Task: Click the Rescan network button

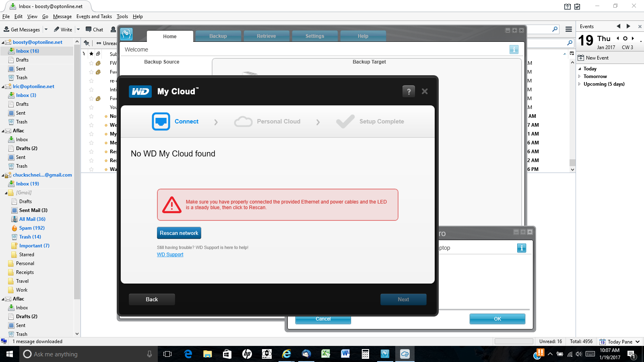Action: click(179, 233)
